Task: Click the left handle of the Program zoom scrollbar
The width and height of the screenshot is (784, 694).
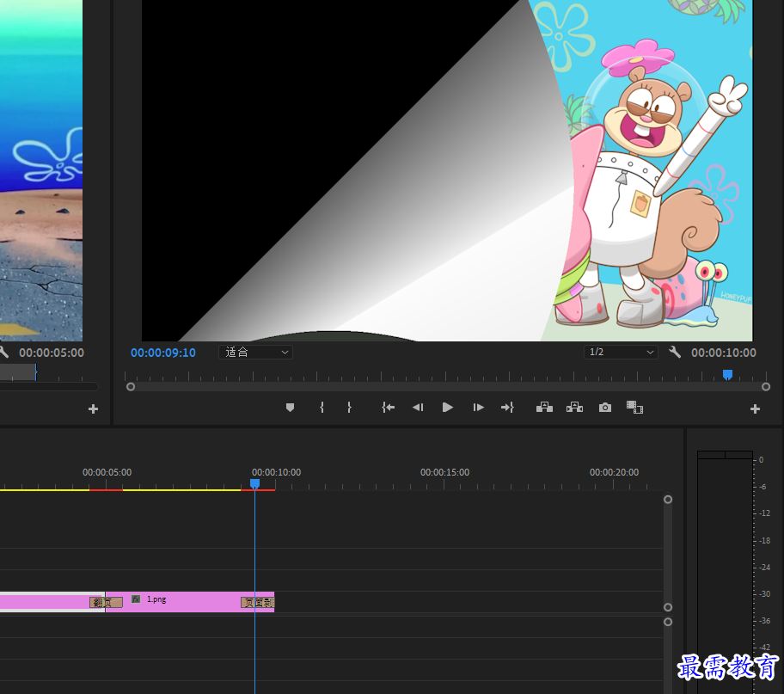Action: click(131, 387)
